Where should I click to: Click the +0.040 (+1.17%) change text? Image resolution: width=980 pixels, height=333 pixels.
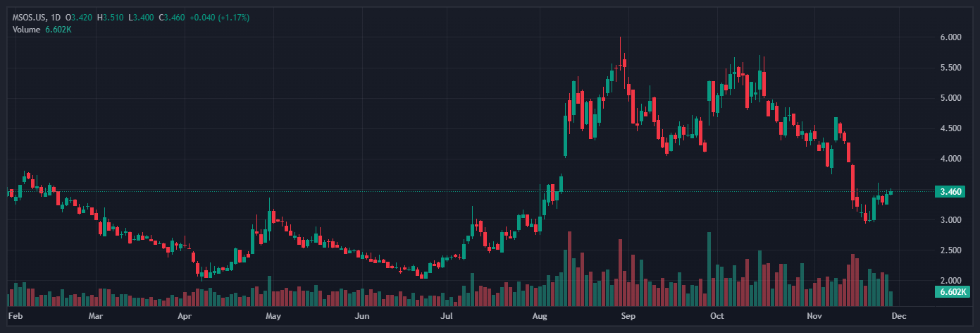click(219, 17)
